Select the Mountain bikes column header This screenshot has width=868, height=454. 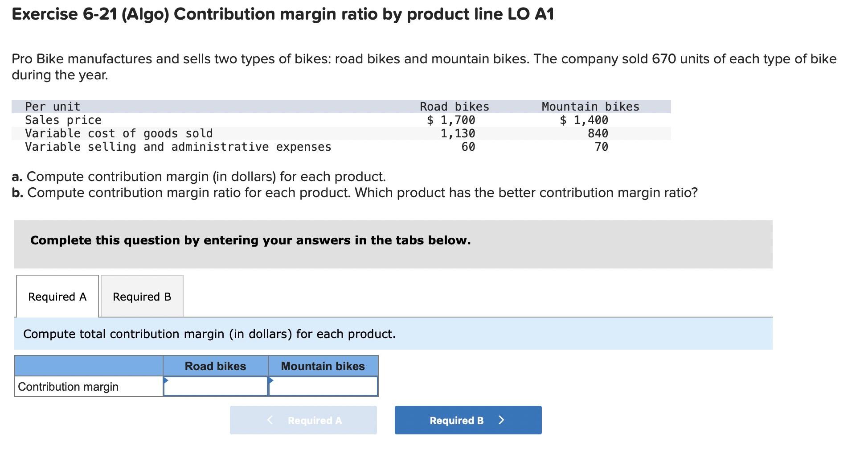323,366
